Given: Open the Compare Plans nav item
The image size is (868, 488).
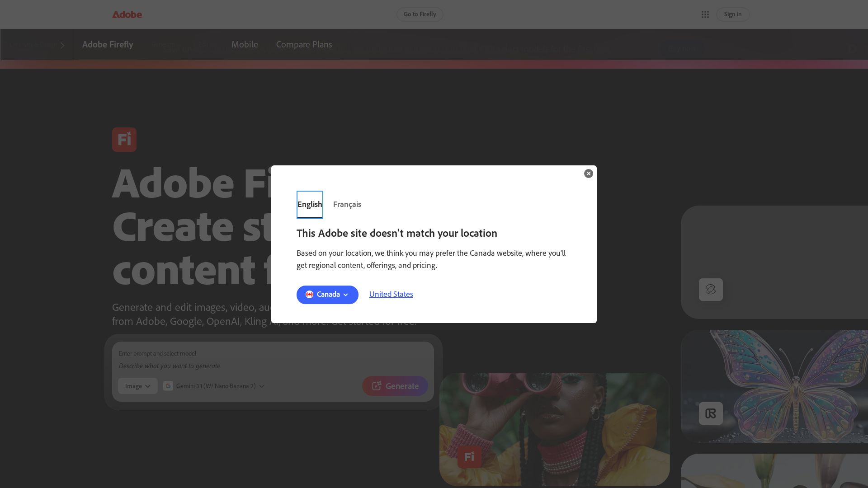Looking at the screenshot, I should point(304,44).
